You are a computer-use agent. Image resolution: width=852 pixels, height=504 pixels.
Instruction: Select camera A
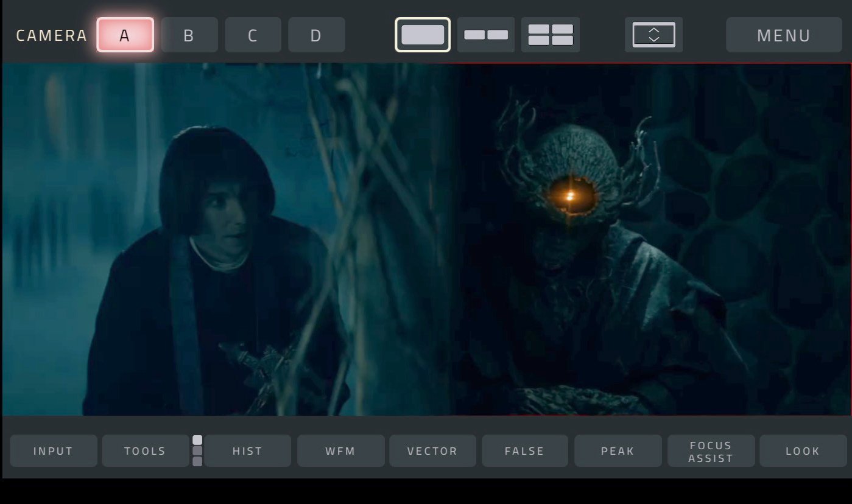pos(125,35)
